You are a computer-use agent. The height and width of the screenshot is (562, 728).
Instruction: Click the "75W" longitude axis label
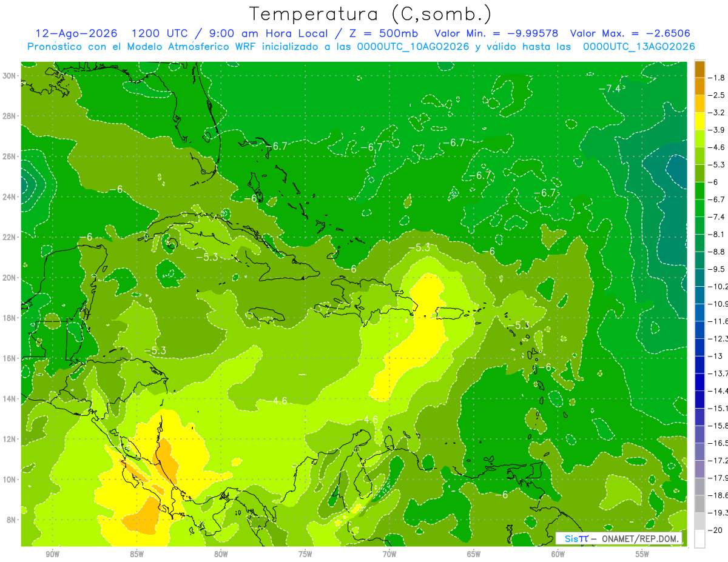click(305, 555)
